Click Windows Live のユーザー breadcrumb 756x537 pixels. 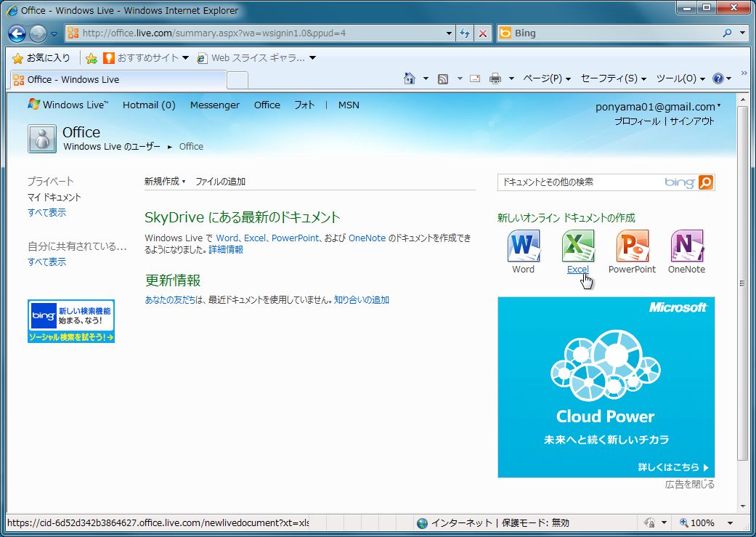pos(112,146)
